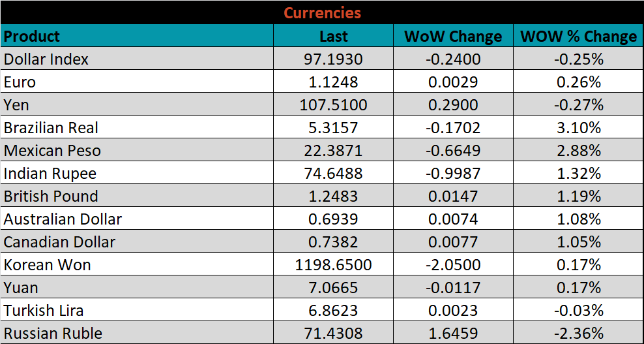Screen dimensions: 644x344
Task: Select the Yen product cell
Action: point(17,105)
